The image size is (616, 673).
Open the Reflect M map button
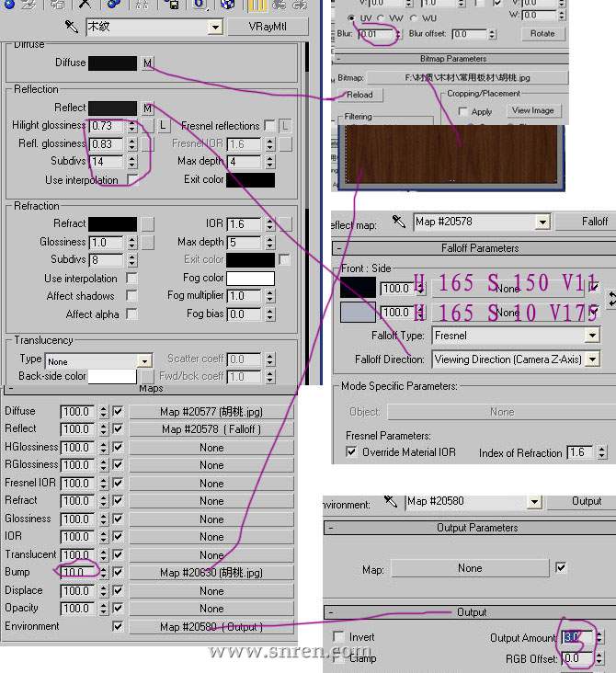coord(148,108)
